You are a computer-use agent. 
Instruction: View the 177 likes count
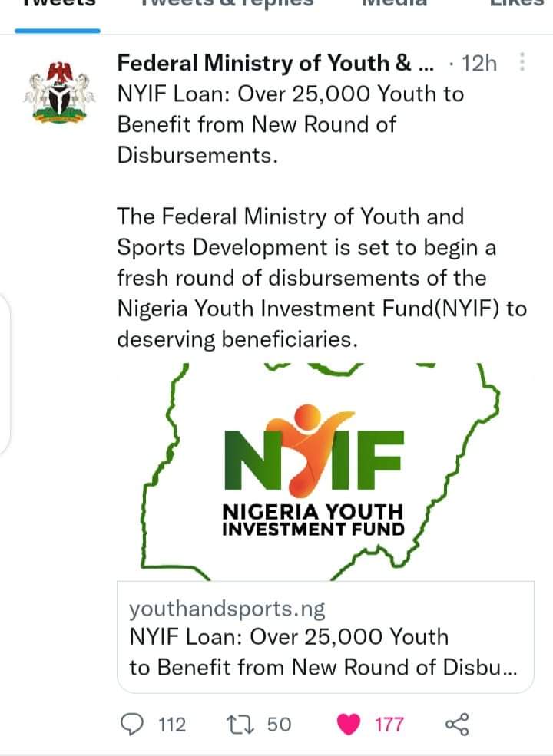coord(389,725)
